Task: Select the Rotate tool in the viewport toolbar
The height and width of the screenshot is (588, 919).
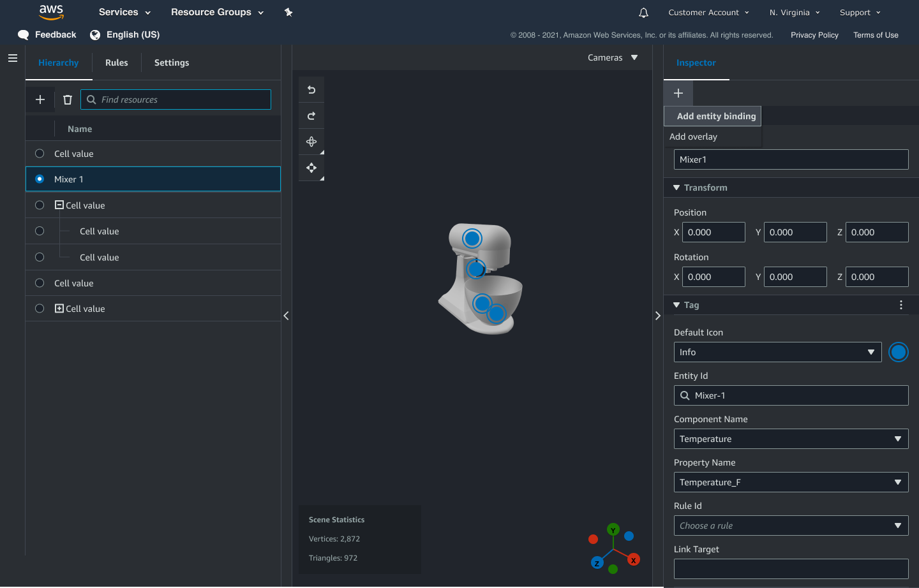Action: [311, 142]
